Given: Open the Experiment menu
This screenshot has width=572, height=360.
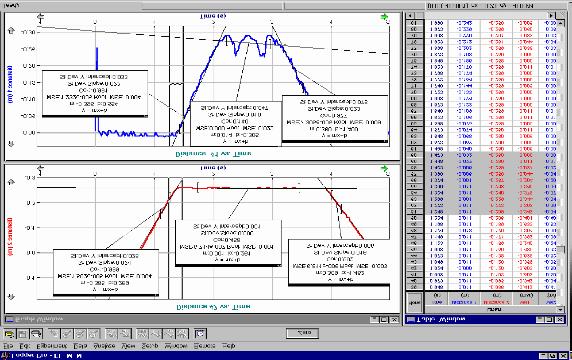Looking at the screenshot, I should (x=52, y=345).
